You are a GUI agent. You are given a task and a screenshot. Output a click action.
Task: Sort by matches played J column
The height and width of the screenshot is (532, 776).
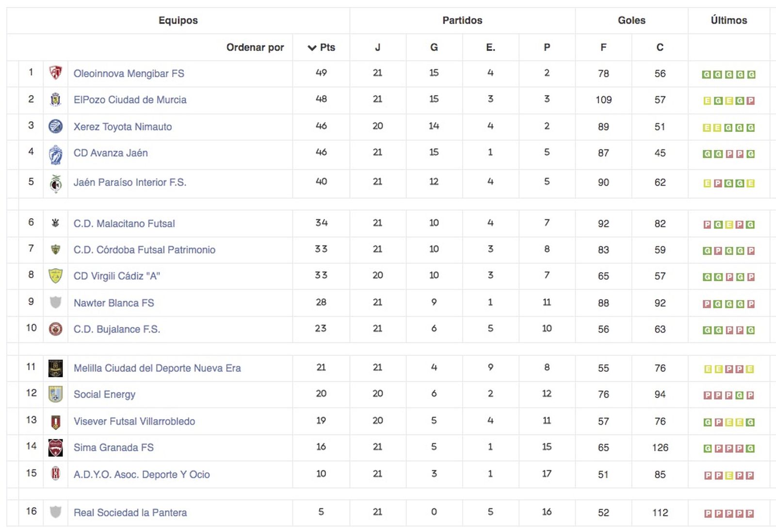point(377,48)
